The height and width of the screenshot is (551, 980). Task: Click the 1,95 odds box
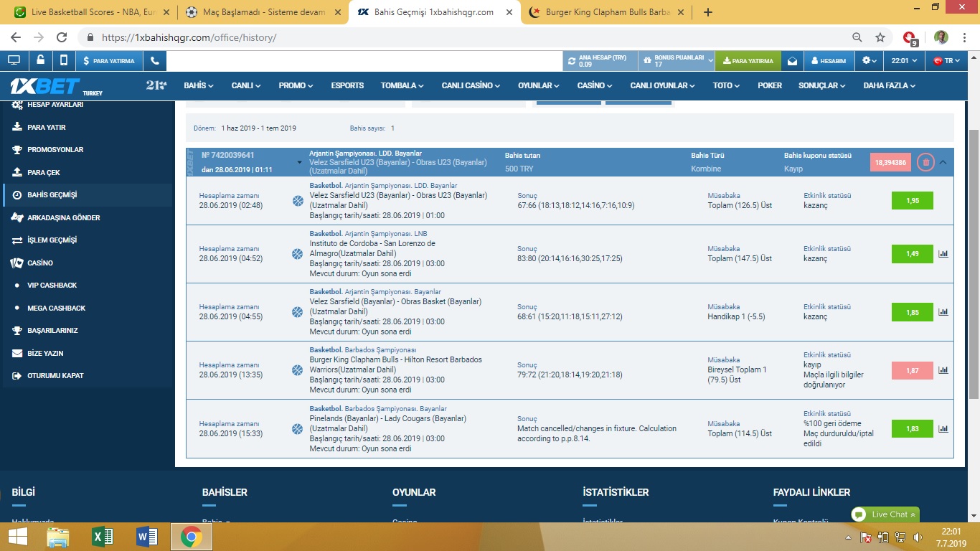pyautogui.click(x=913, y=201)
